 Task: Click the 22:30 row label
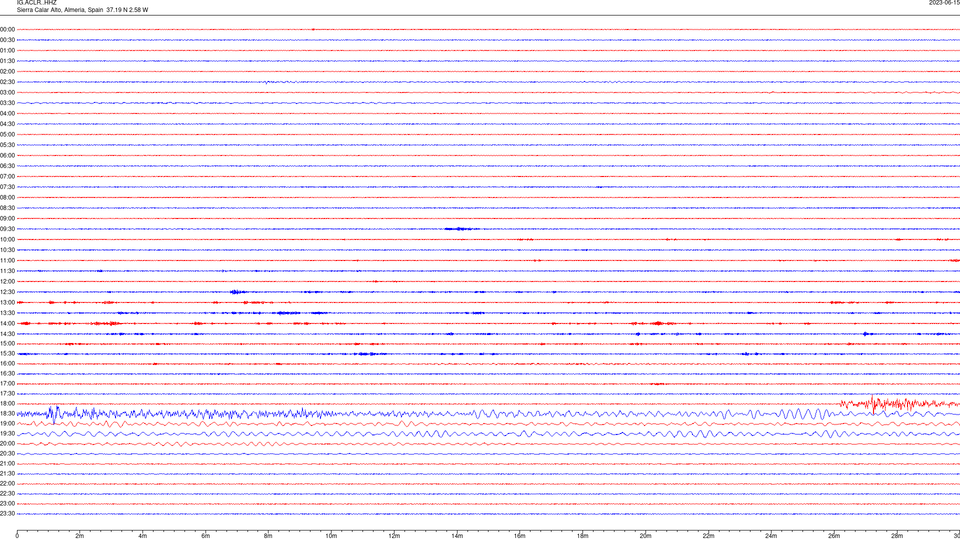(x=7, y=493)
